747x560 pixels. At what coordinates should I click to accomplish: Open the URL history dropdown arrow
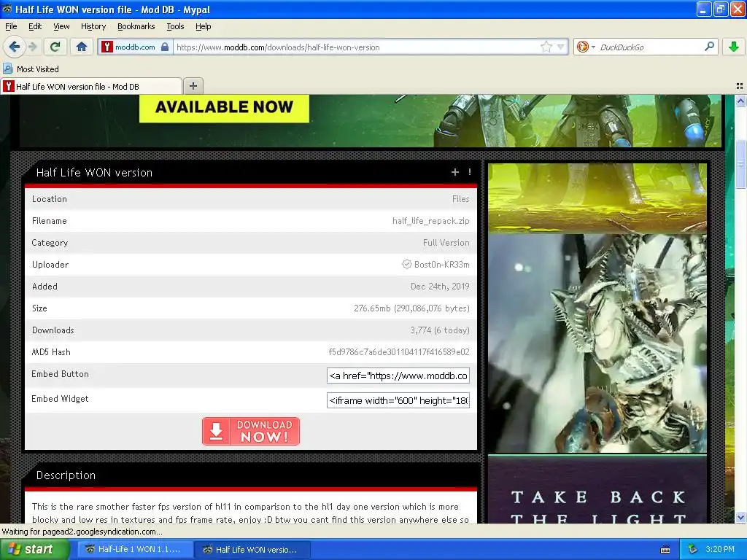pos(561,47)
